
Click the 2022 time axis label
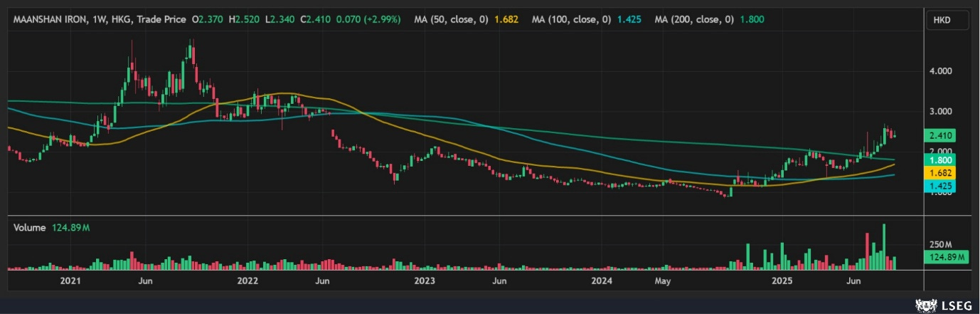click(x=247, y=281)
